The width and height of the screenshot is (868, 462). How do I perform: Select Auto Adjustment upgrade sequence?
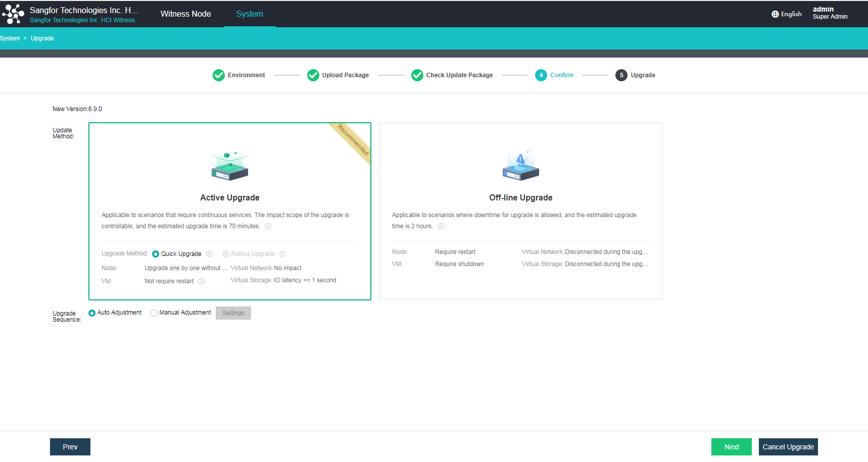92,313
